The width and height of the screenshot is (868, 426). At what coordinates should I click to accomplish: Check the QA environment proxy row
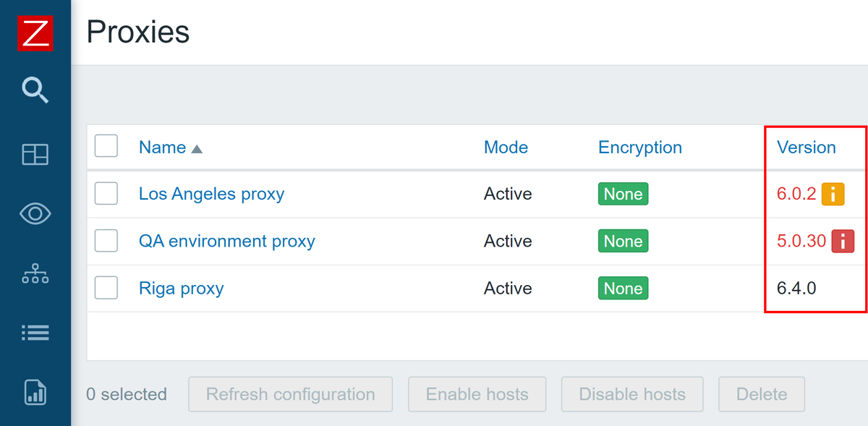(106, 241)
